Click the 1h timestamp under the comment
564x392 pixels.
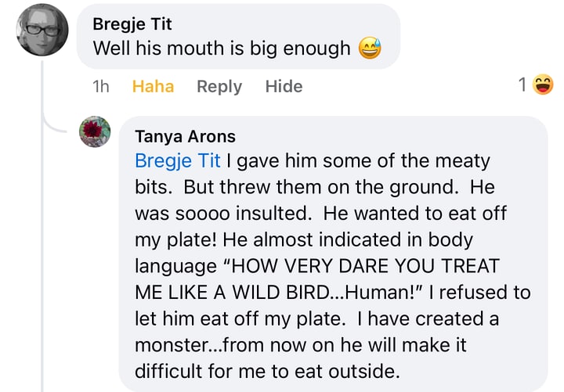tap(101, 86)
